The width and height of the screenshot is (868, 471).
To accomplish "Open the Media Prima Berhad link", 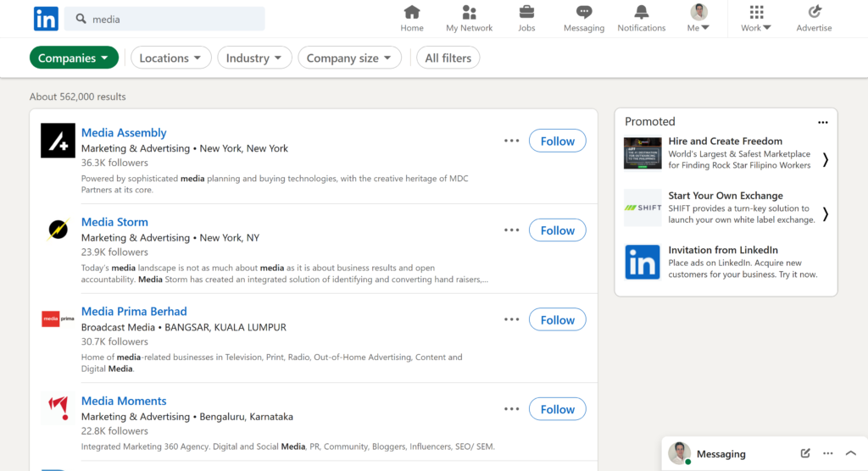I will (x=134, y=311).
